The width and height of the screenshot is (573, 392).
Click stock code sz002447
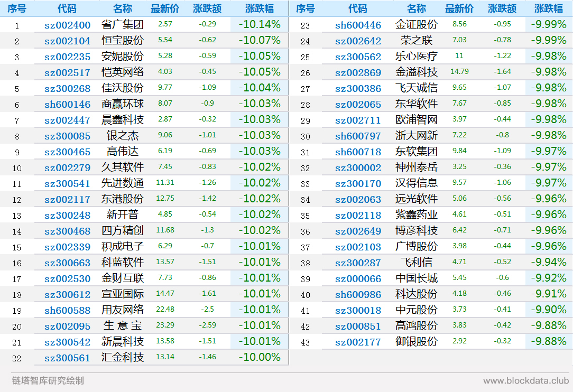tap(67, 120)
